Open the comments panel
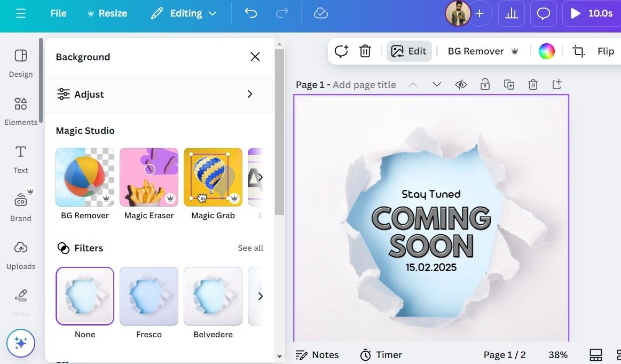Screen dimensions: 621x364 (543, 13)
